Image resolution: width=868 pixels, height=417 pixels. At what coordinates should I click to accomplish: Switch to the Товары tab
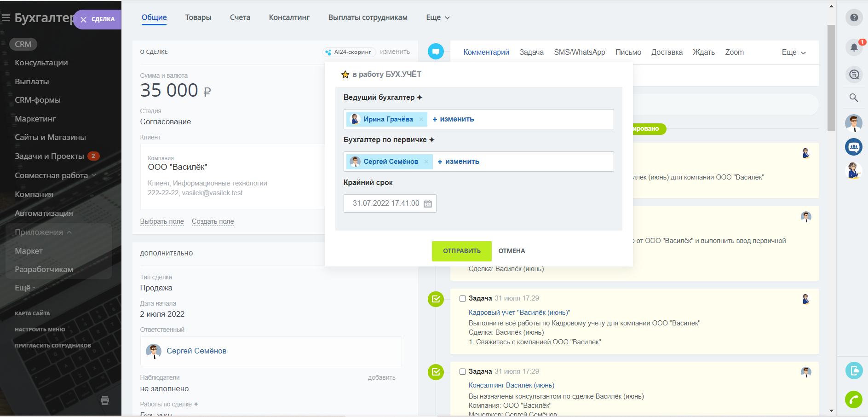pyautogui.click(x=198, y=17)
